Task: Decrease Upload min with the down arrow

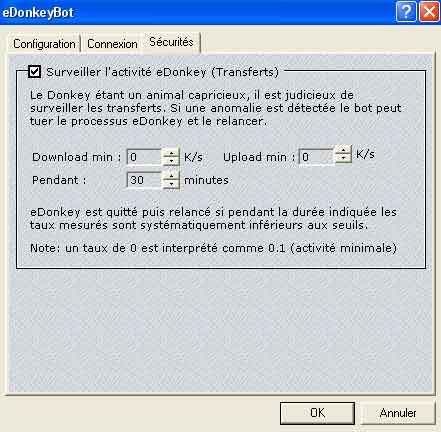Action: pyautogui.click(x=343, y=158)
